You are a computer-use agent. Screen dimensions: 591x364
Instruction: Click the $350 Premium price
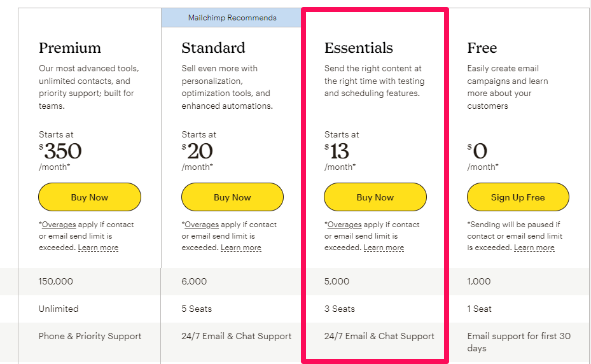tap(60, 151)
